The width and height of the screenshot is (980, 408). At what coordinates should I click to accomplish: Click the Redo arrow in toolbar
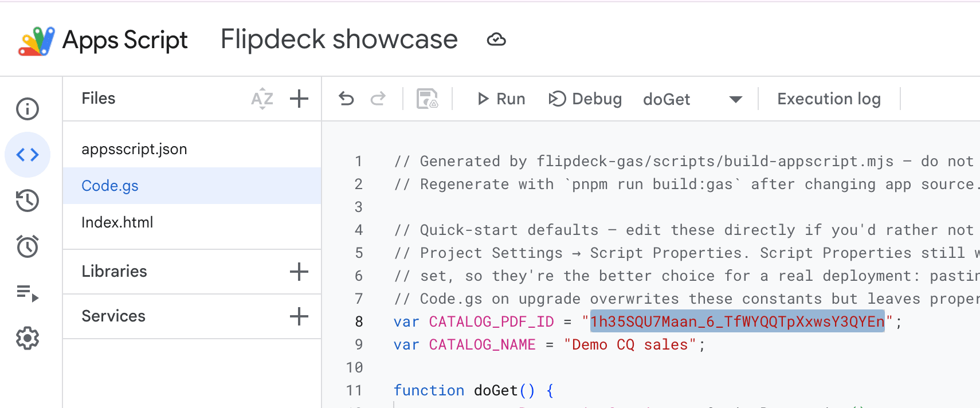click(378, 99)
